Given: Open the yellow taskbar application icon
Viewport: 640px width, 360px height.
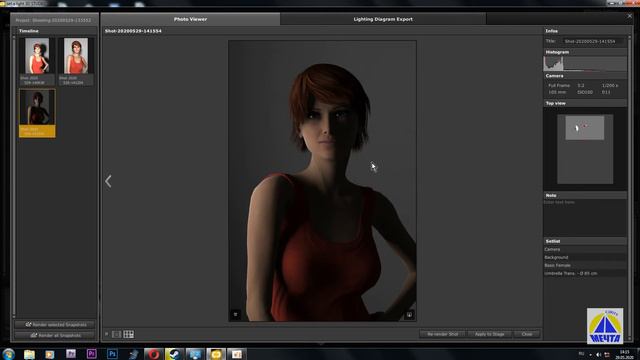Looking at the screenshot, I should [216, 354].
